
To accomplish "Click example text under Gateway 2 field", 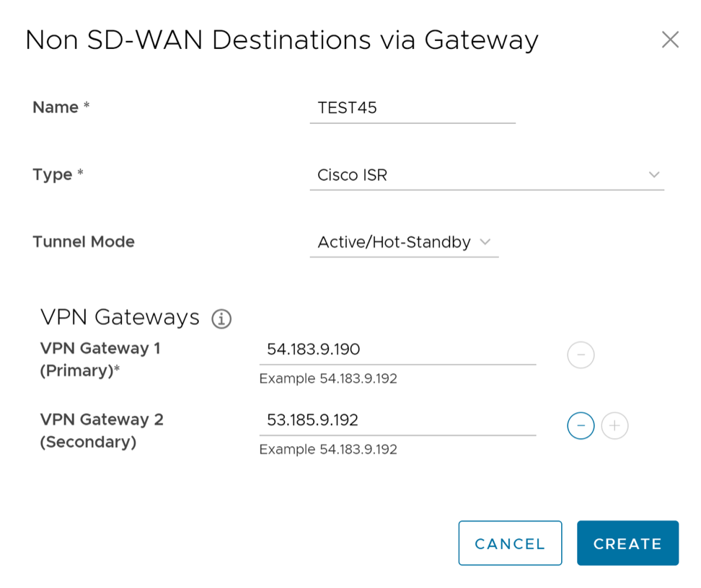I will [x=328, y=450].
